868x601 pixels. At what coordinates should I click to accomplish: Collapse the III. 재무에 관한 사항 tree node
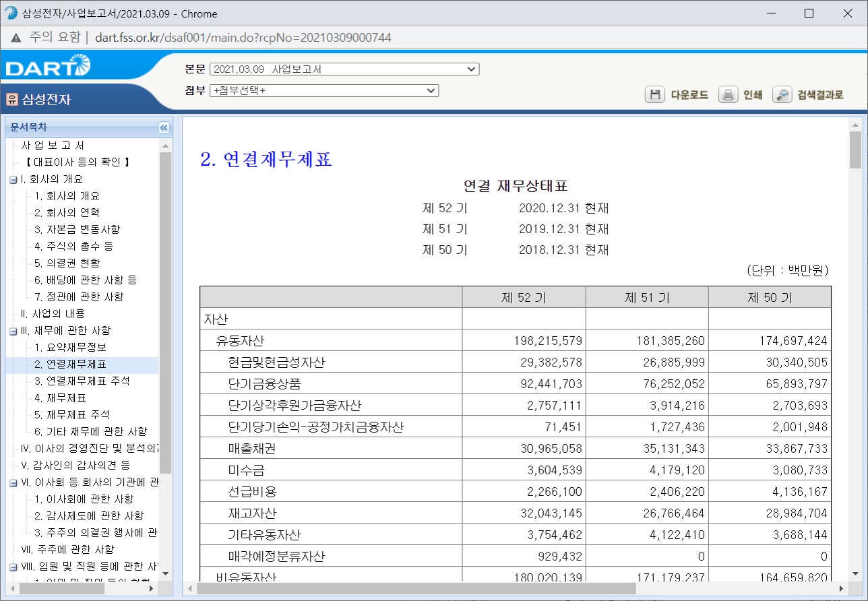(13, 331)
